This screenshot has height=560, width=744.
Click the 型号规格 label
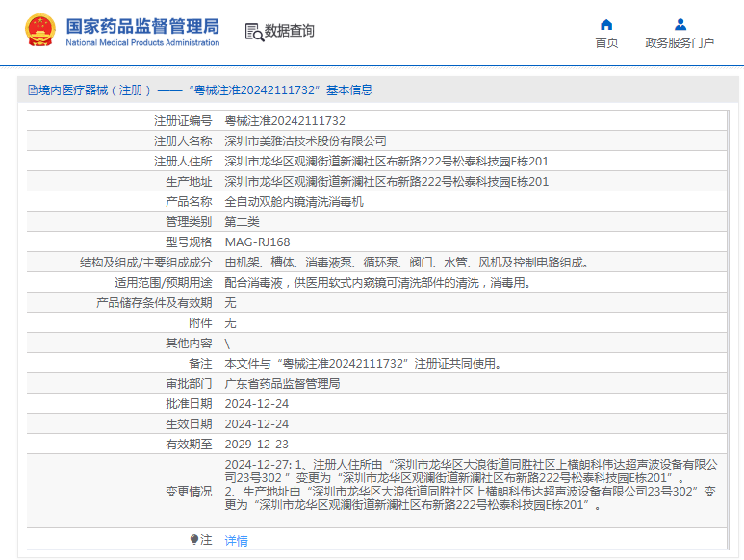pyautogui.click(x=189, y=242)
